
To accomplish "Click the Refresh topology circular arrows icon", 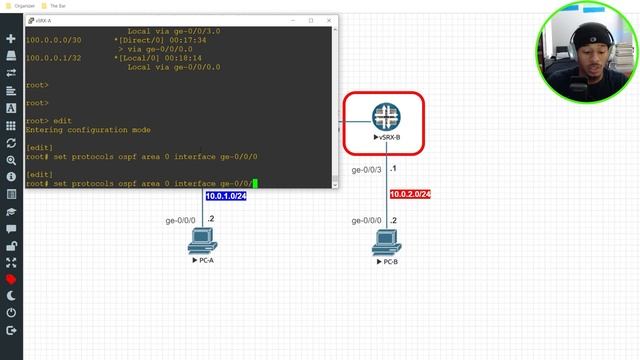I will click(x=11, y=143).
